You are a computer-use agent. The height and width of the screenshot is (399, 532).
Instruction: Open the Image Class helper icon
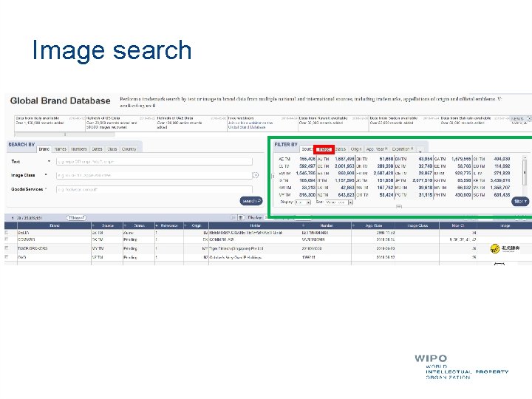[256, 175]
